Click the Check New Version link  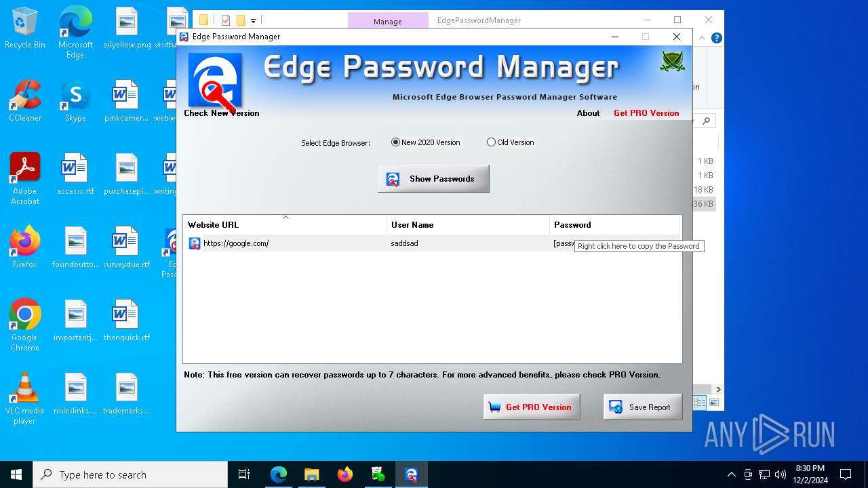tap(222, 113)
